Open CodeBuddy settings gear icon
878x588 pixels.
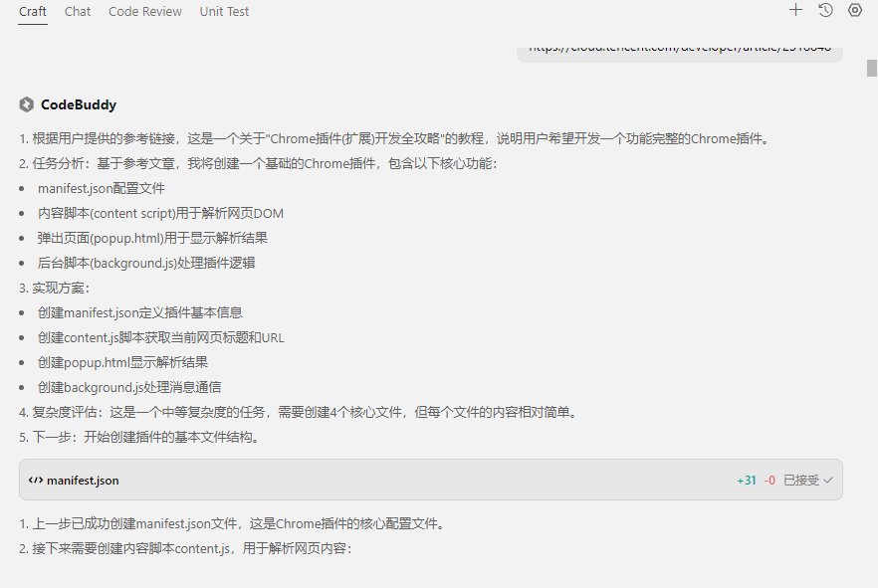(x=855, y=10)
